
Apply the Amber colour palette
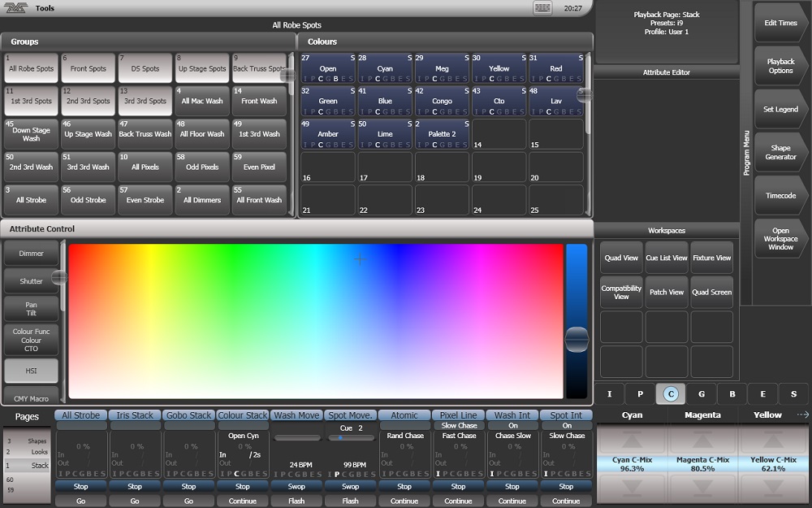click(328, 134)
